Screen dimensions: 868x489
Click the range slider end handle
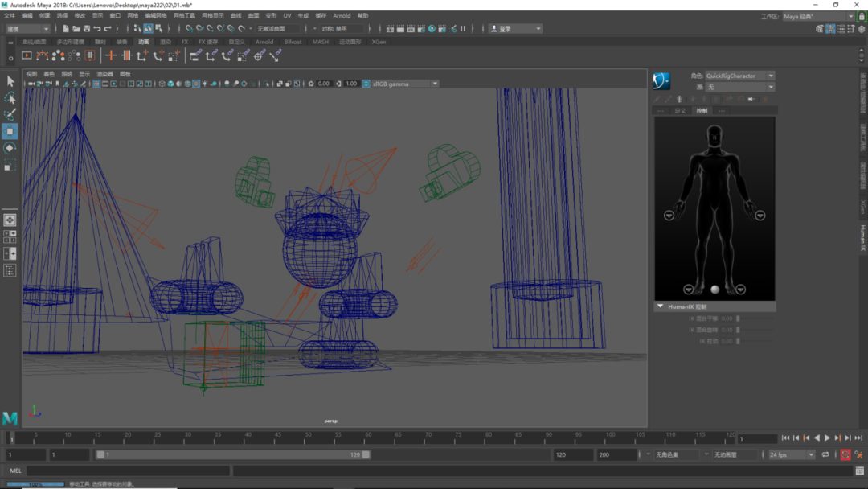tap(366, 454)
